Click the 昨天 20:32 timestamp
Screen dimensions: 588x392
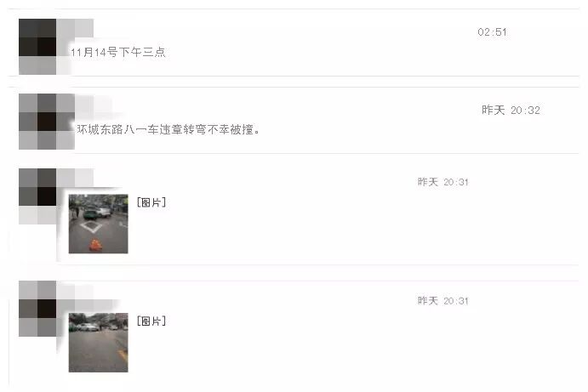(511, 110)
